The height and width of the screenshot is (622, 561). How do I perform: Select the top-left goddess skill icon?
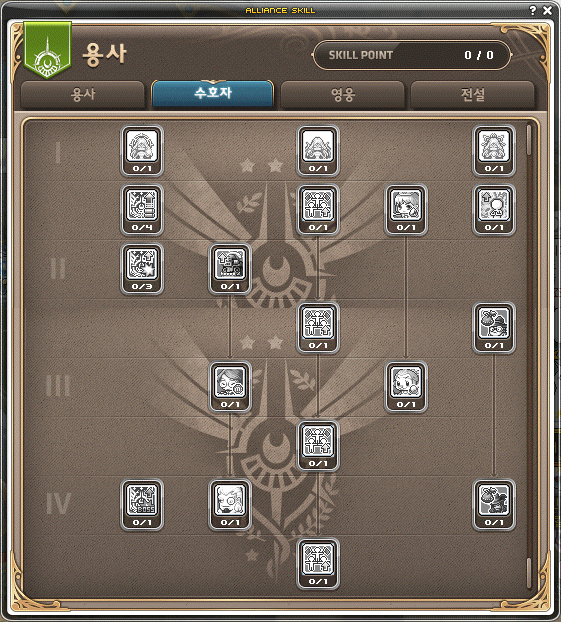click(x=142, y=151)
